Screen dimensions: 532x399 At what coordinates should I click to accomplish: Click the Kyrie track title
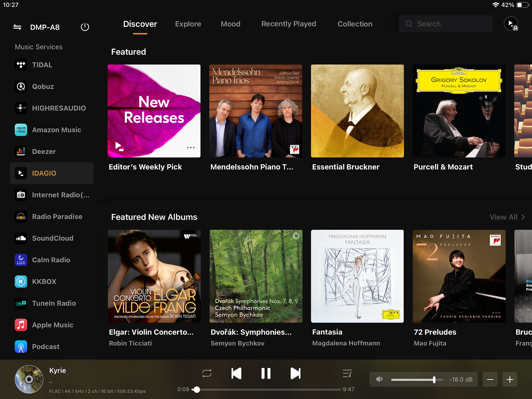click(x=58, y=370)
